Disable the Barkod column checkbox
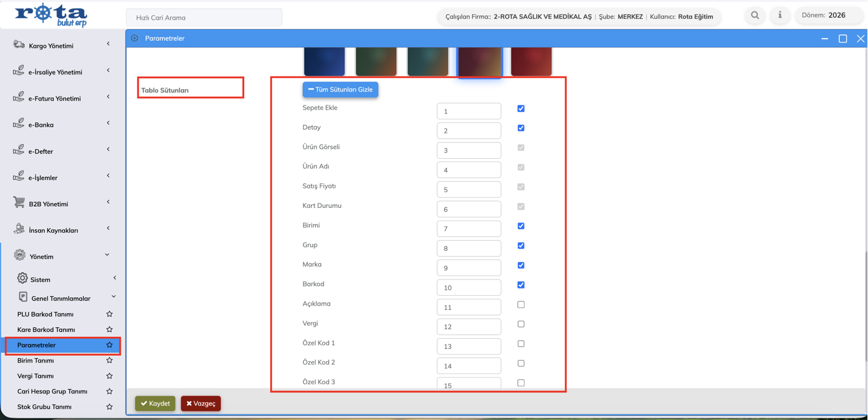The width and height of the screenshot is (868, 420). pos(521,285)
